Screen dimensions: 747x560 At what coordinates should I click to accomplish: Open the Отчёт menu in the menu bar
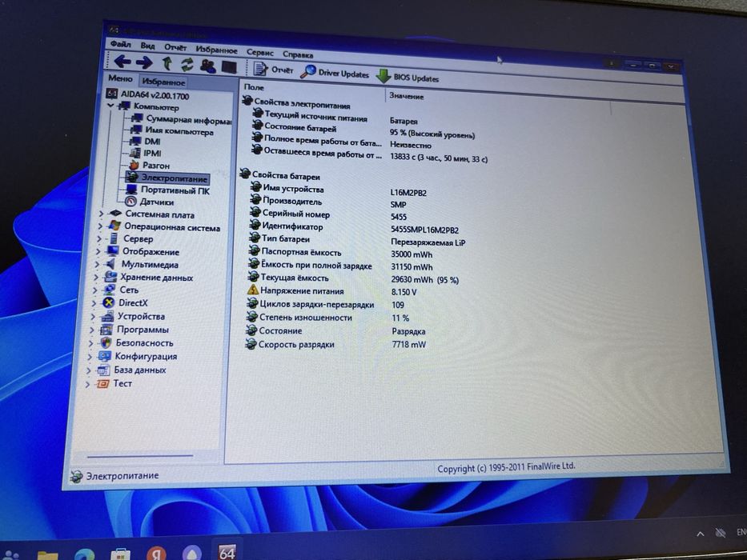(175, 48)
